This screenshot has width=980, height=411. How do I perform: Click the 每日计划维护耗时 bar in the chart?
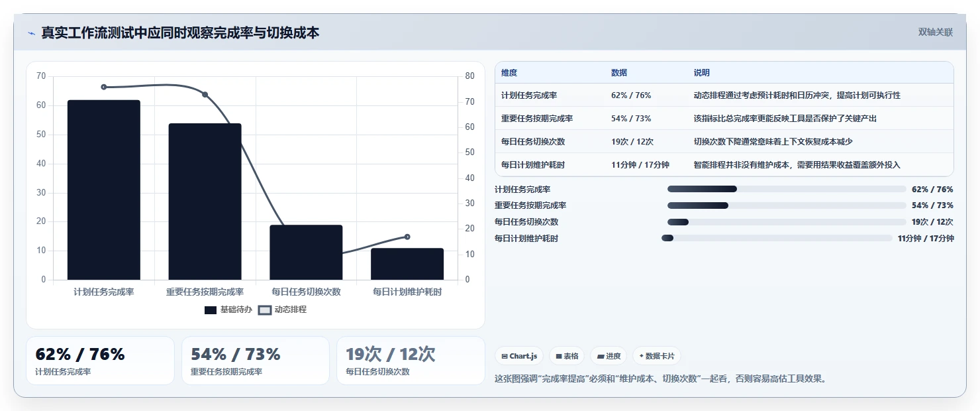pos(407,264)
